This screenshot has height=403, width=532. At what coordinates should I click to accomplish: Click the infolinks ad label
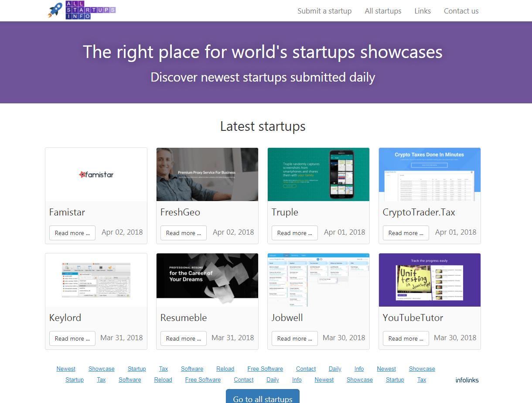pyautogui.click(x=467, y=380)
